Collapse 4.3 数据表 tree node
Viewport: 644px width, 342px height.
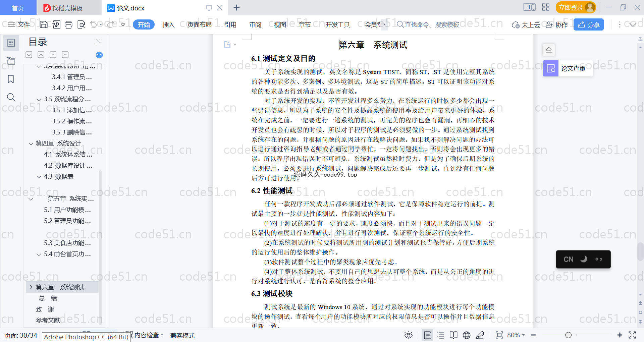pos(39,177)
